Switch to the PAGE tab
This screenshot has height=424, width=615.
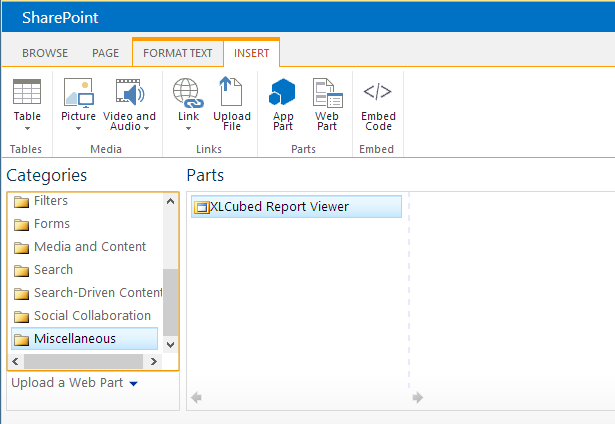click(106, 53)
